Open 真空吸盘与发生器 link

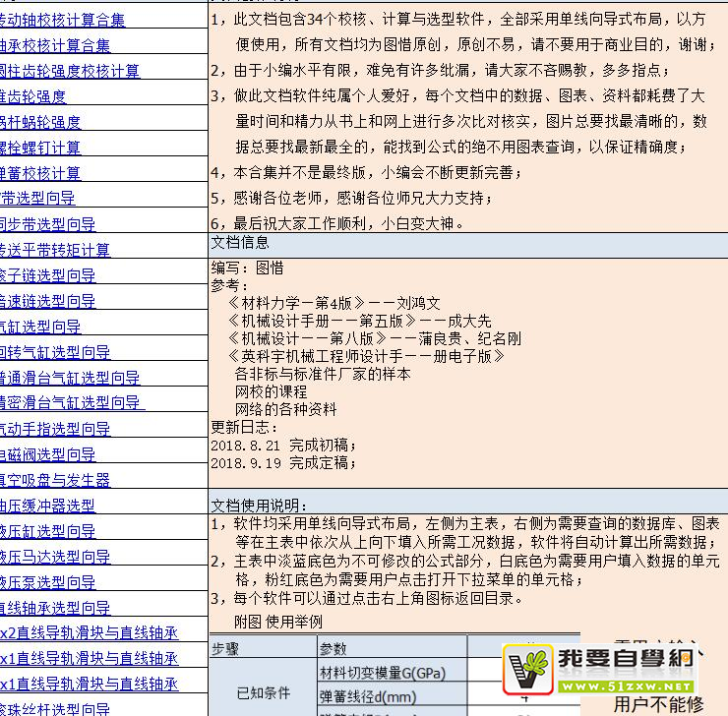click(54, 480)
